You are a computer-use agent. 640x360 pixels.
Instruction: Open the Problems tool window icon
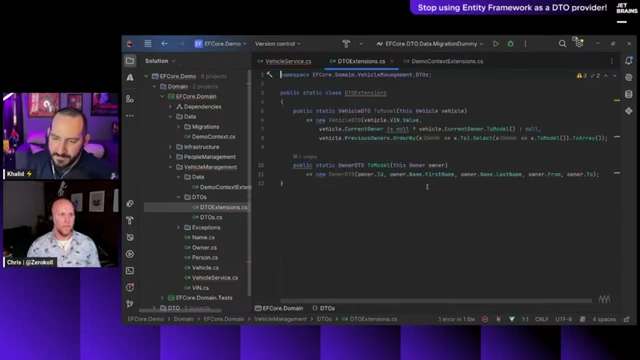pyautogui.click(x=130, y=287)
